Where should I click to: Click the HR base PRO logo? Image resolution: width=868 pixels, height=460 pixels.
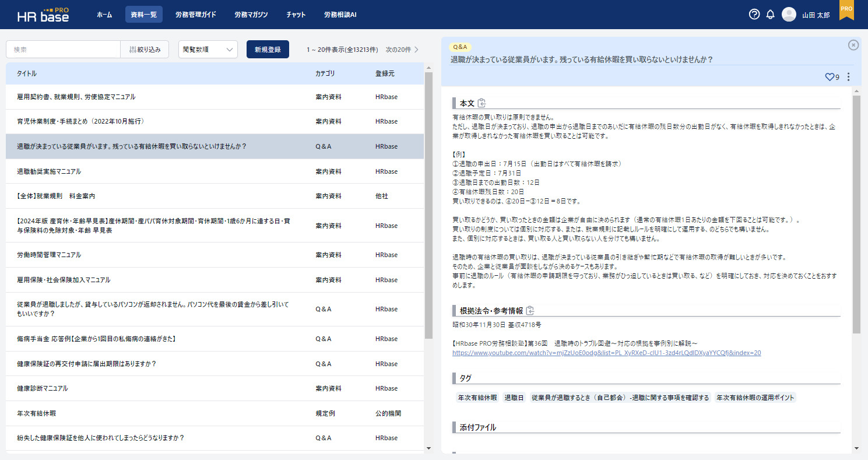(43, 15)
